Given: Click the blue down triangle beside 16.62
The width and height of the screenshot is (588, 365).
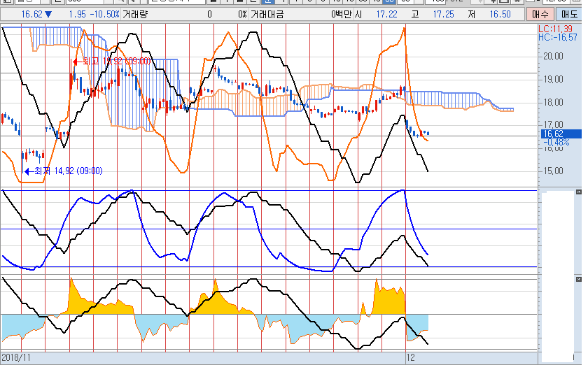Looking at the screenshot, I should click(48, 14).
